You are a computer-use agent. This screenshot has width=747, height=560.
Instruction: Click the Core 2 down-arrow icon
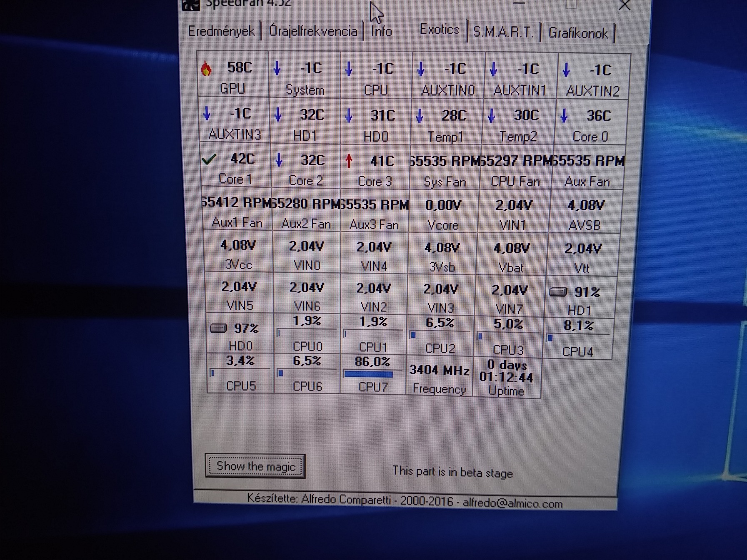(279, 160)
